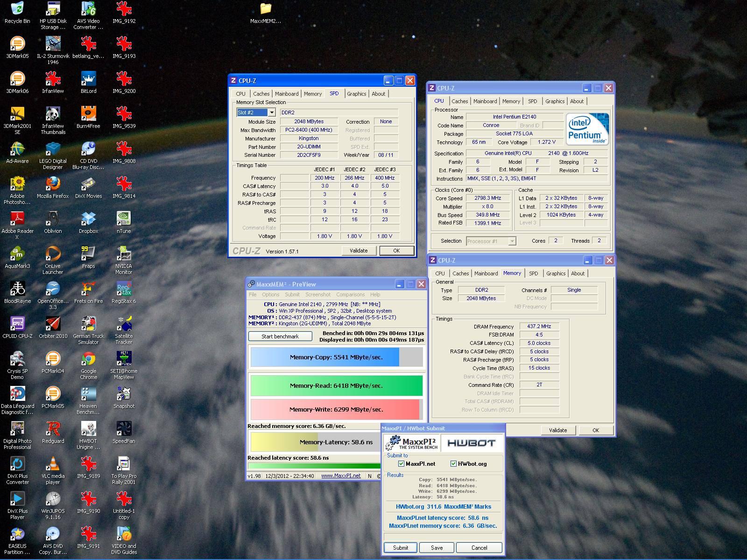Click Start benchmark in MaxxMEM
This screenshot has width=747, height=560.
280,336
